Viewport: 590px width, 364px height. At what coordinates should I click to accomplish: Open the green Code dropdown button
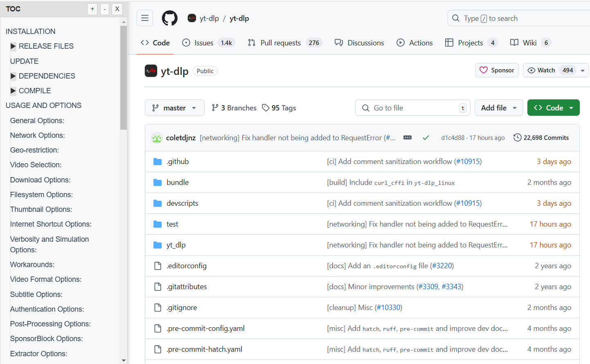pos(553,108)
